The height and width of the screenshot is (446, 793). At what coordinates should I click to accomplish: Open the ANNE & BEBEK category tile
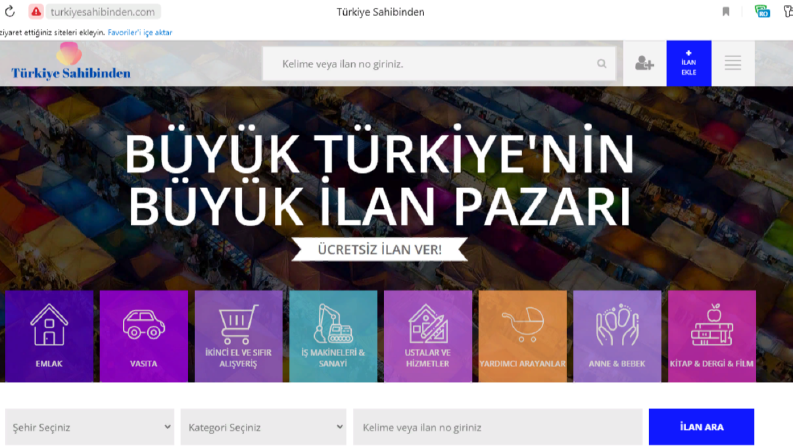tap(617, 336)
